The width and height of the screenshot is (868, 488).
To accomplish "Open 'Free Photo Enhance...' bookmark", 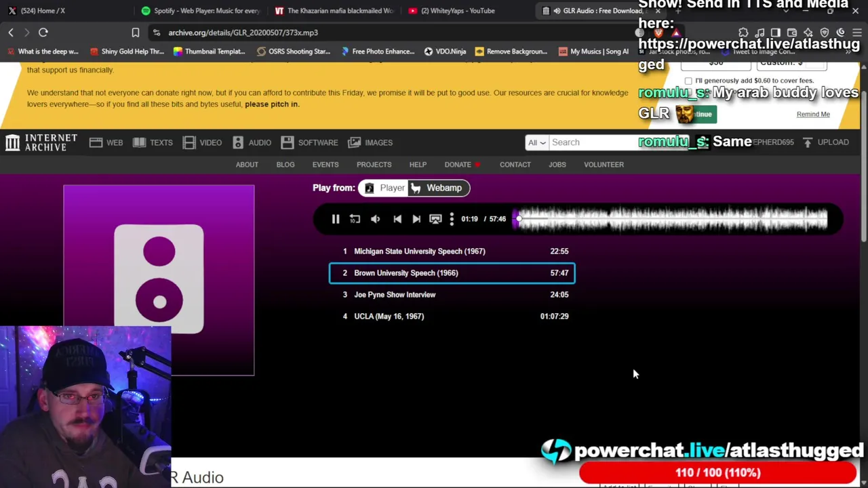I will (376, 52).
